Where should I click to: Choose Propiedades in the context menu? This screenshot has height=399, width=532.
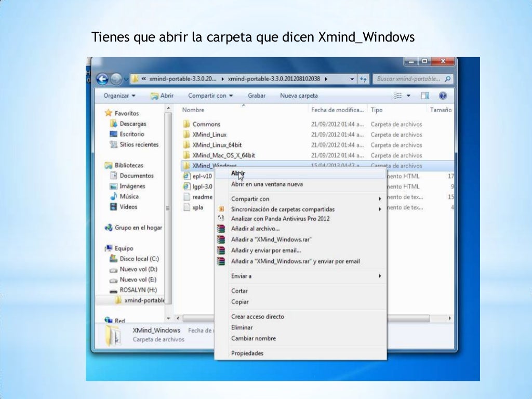[301, 353]
